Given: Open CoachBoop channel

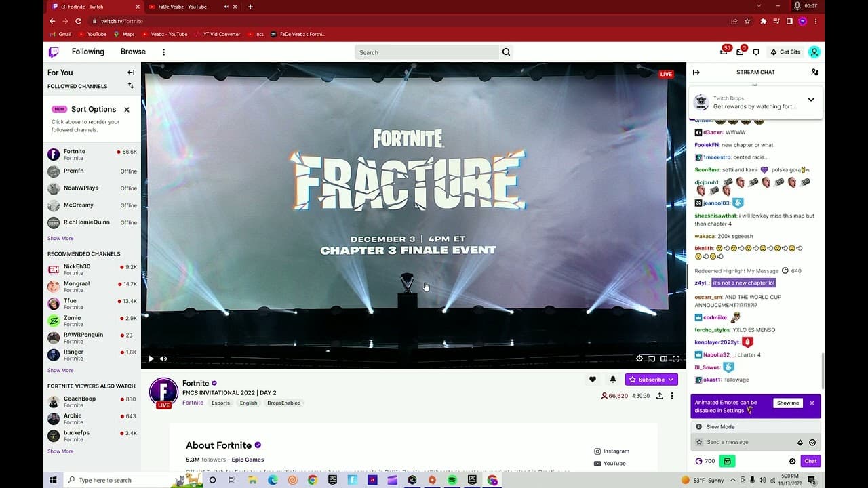Looking at the screenshot, I should click(x=92, y=402).
